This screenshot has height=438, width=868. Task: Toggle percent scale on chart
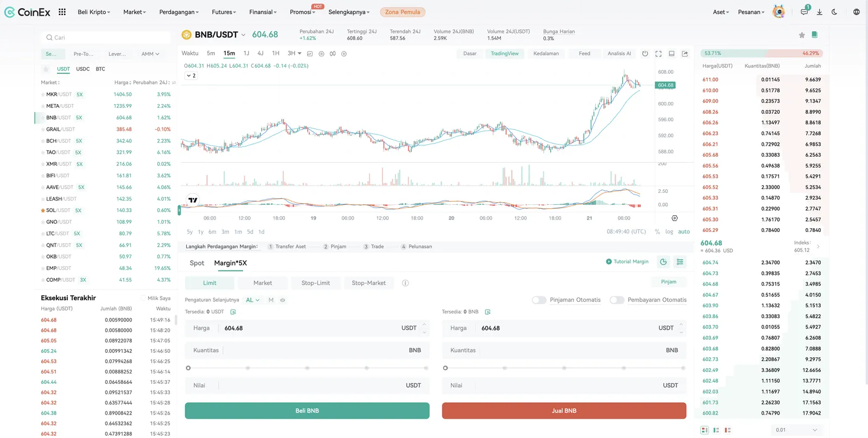tap(658, 231)
